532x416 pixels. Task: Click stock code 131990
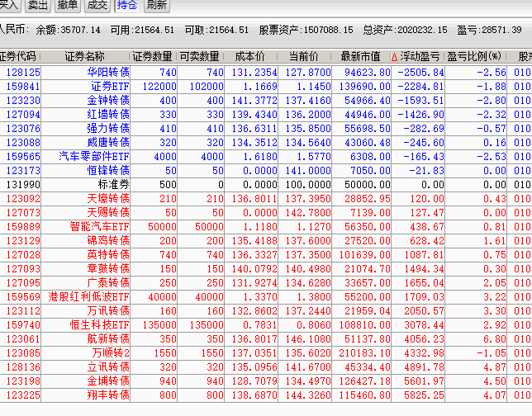[23, 185]
